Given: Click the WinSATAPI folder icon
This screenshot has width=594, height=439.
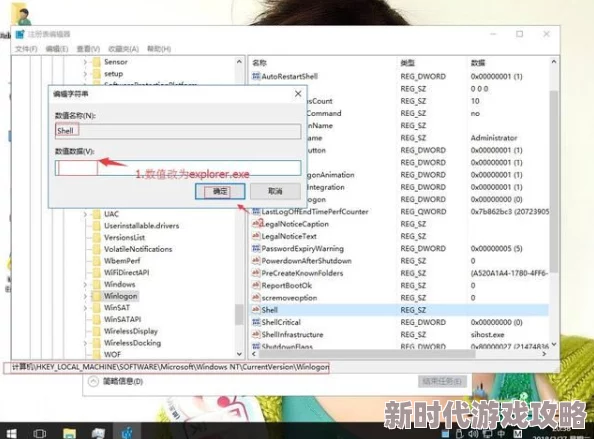Looking at the screenshot, I should [97, 319].
